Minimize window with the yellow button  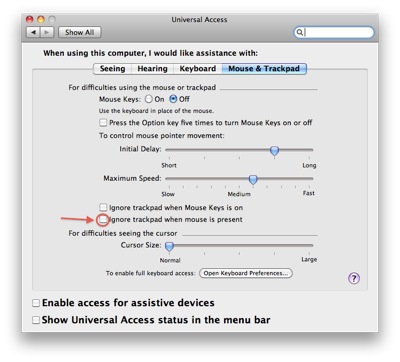[41, 19]
